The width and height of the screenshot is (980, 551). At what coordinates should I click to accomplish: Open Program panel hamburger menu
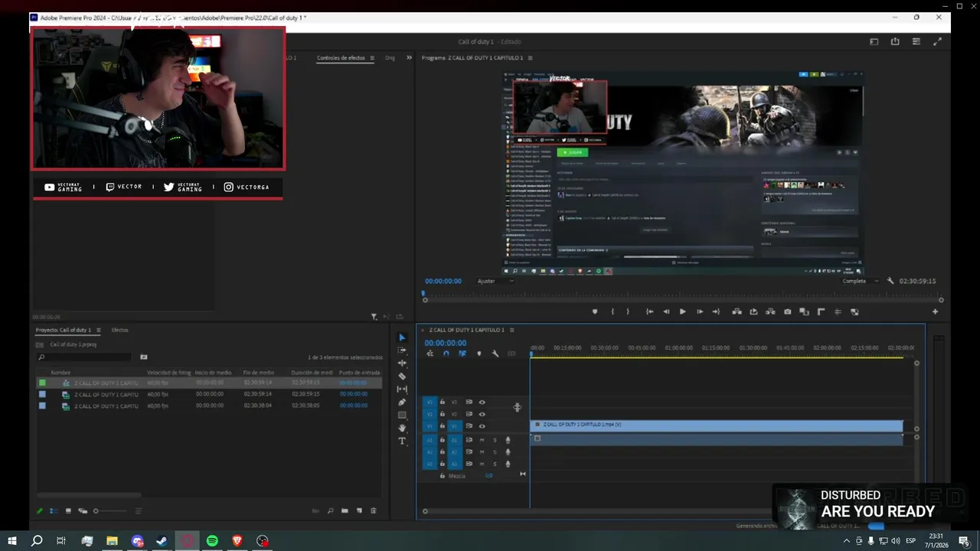pyautogui.click(x=530, y=58)
